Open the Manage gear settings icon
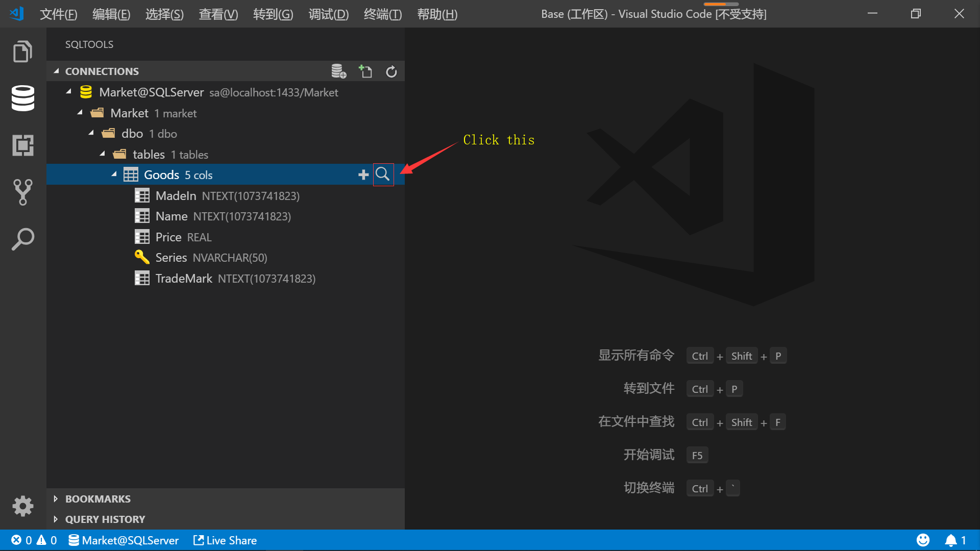Viewport: 980px width, 551px height. [22, 506]
